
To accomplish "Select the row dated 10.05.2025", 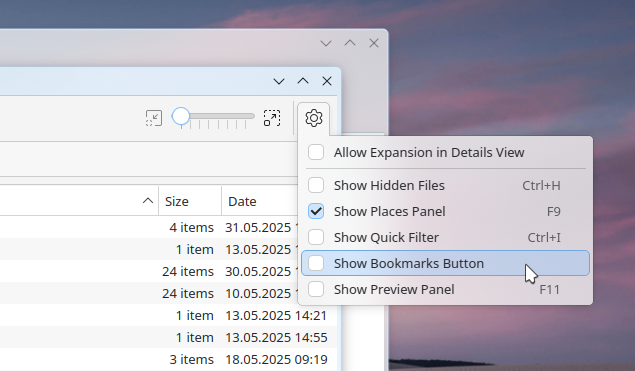I will [149, 293].
